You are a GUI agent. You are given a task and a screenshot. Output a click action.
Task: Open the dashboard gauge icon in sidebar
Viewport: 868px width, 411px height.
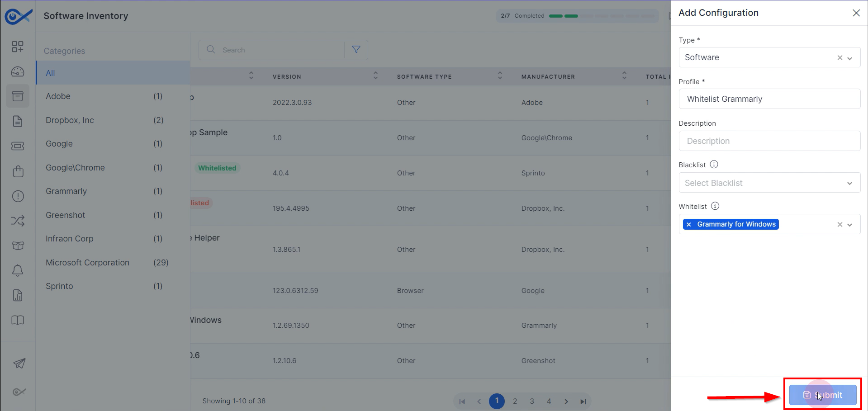[x=18, y=71]
